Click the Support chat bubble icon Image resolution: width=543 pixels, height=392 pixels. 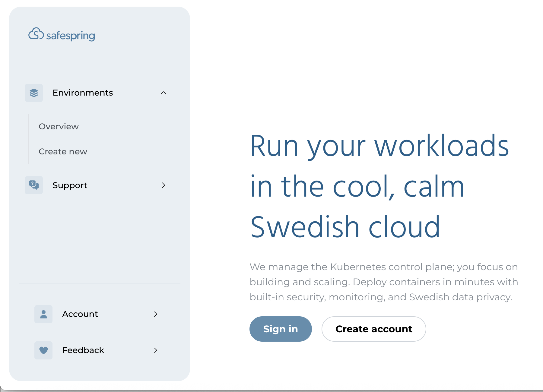[x=34, y=185]
